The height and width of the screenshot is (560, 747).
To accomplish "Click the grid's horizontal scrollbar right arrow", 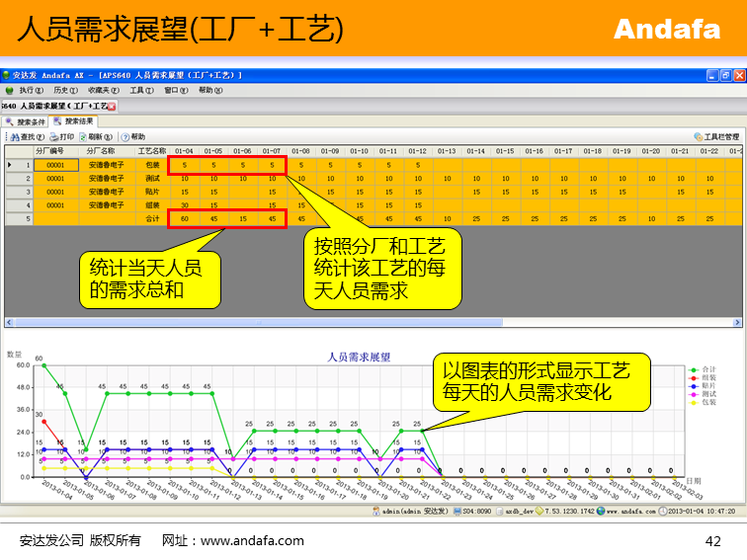I will click(x=736, y=322).
